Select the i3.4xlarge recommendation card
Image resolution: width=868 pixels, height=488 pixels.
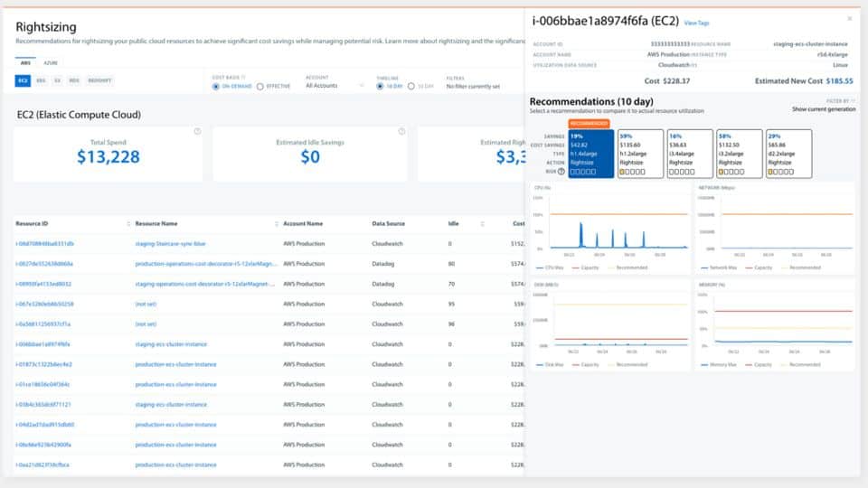(x=690, y=154)
